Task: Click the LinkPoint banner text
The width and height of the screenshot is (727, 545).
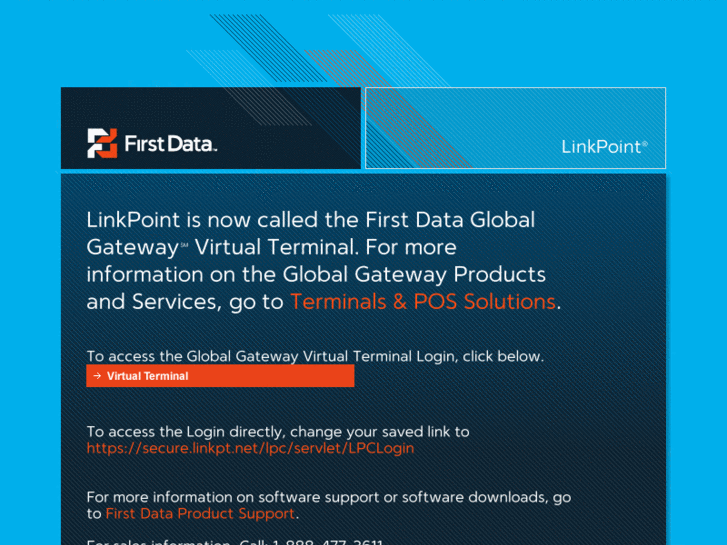Action: pos(604,147)
